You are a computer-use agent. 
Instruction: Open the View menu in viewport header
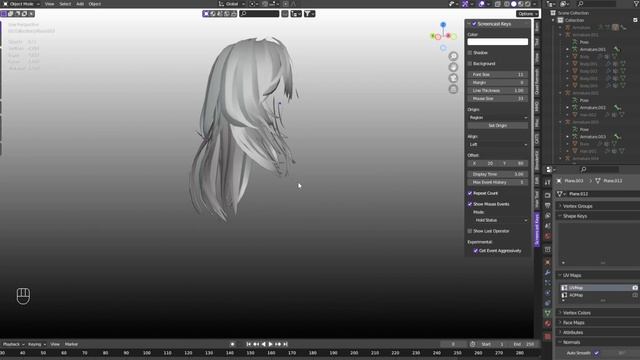click(49, 4)
